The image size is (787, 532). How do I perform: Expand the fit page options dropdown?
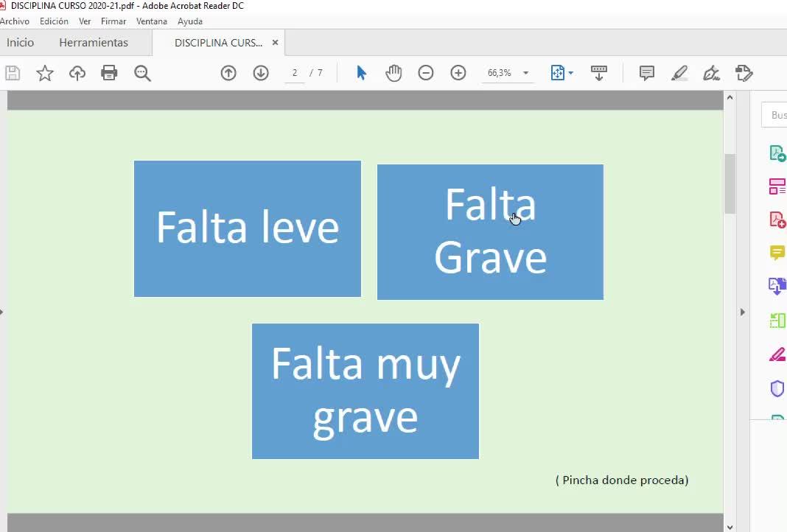570,73
